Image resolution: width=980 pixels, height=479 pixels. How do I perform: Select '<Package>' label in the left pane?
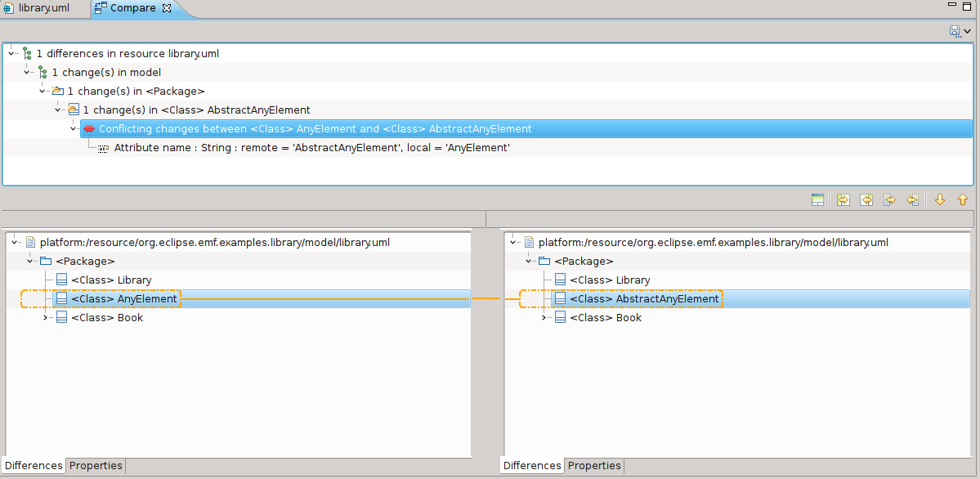(x=85, y=261)
